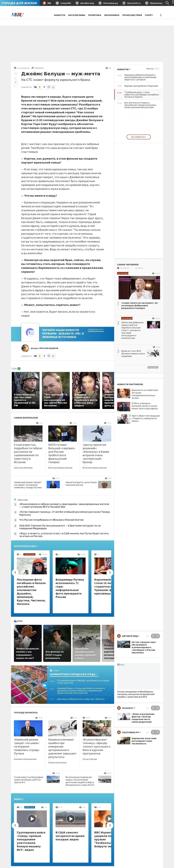174x868 pixels.
Task: Expand the Фоторепортажи section heading
Action: point(26,546)
